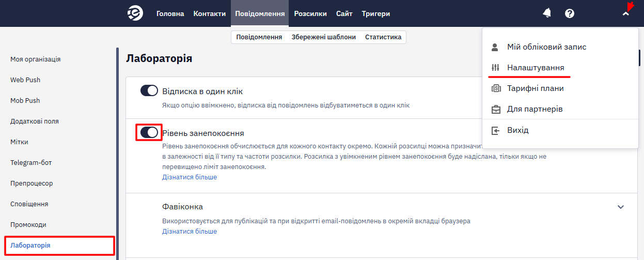The width and height of the screenshot is (644, 260).
Task: Click the eSputnik logo icon
Action: (135, 13)
